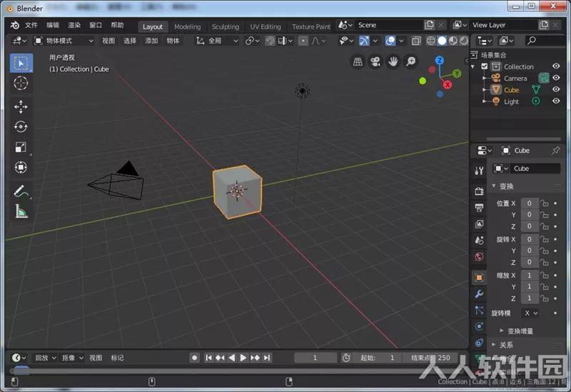The height and width of the screenshot is (392, 571).
Task: Open the Physics properties tab
Action: point(479,326)
